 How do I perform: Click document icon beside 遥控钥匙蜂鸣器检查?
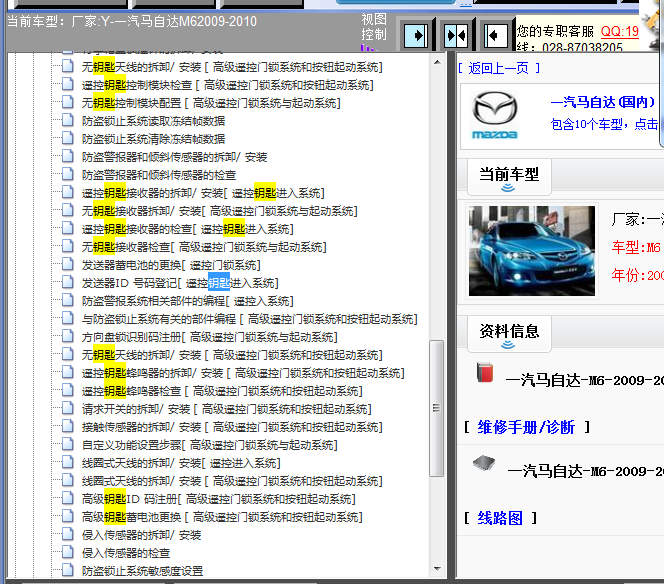[x=67, y=390]
